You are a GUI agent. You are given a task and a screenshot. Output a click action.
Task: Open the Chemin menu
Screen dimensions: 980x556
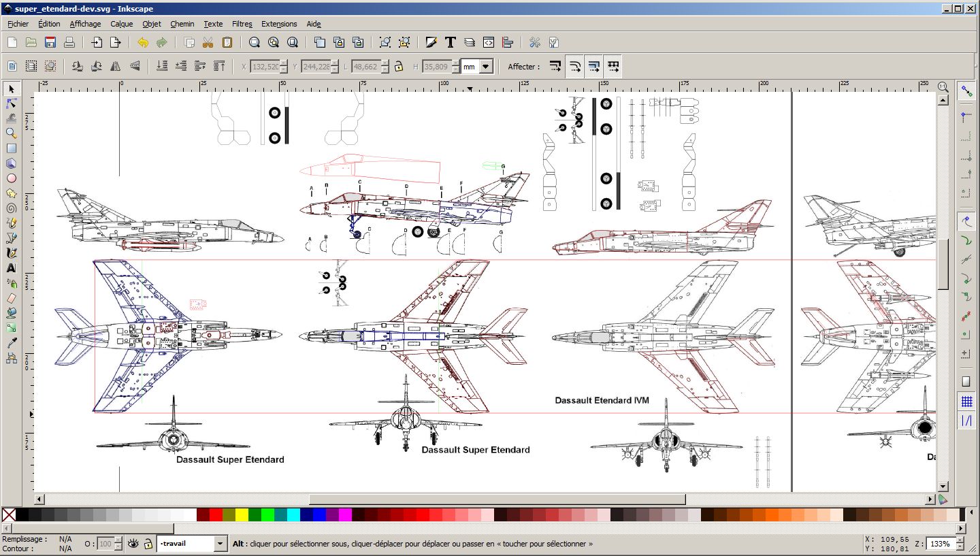182,24
